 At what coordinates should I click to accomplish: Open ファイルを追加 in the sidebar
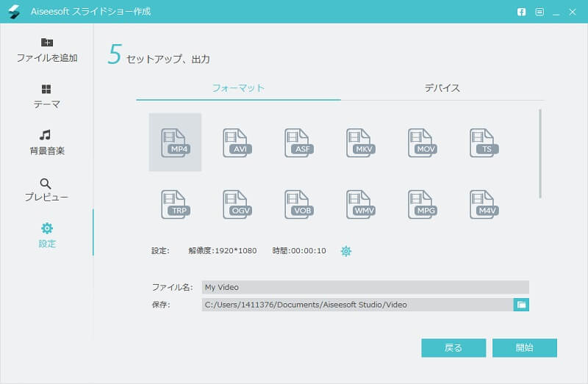47,50
